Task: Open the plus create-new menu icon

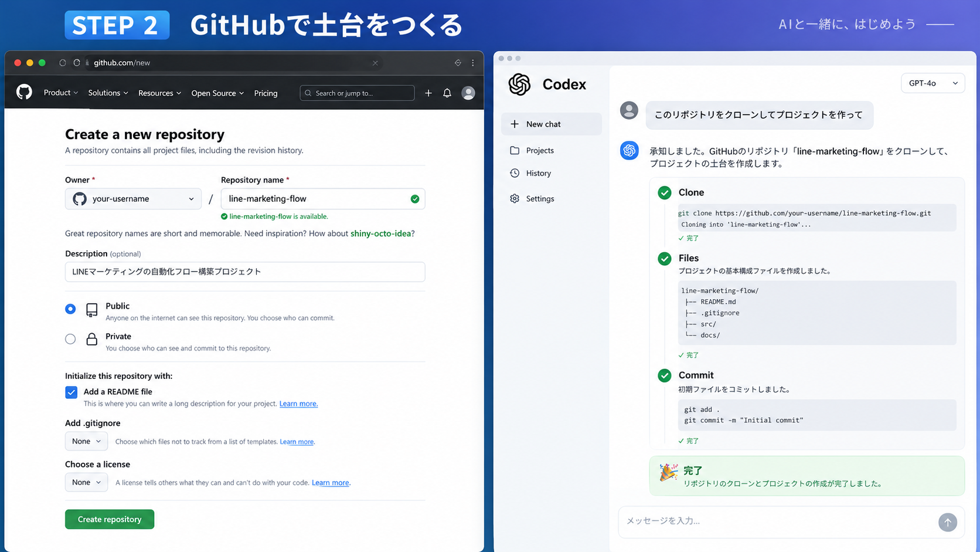Action: click(428, 93)
